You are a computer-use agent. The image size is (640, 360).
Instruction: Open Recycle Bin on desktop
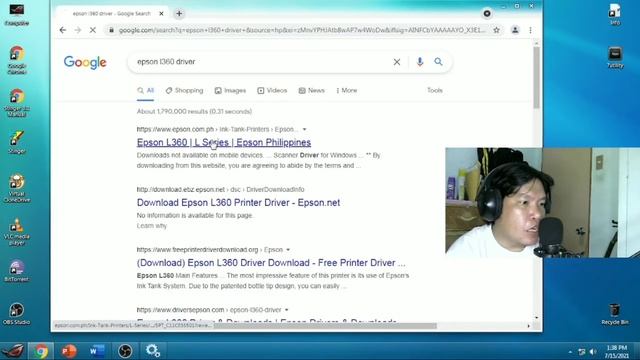coord(615,314)
